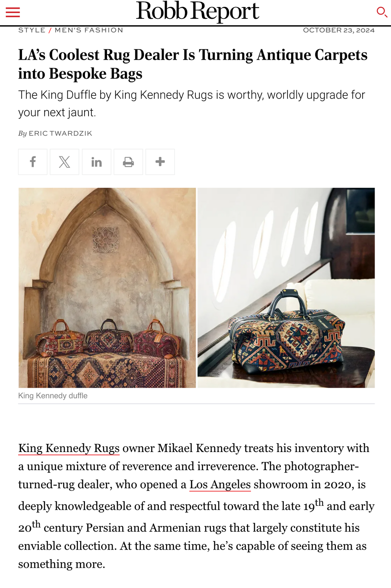The height and width of the screenshot is (588, 391).
Task: View Eric Twardzik's author page
Action: pos(60,134)
